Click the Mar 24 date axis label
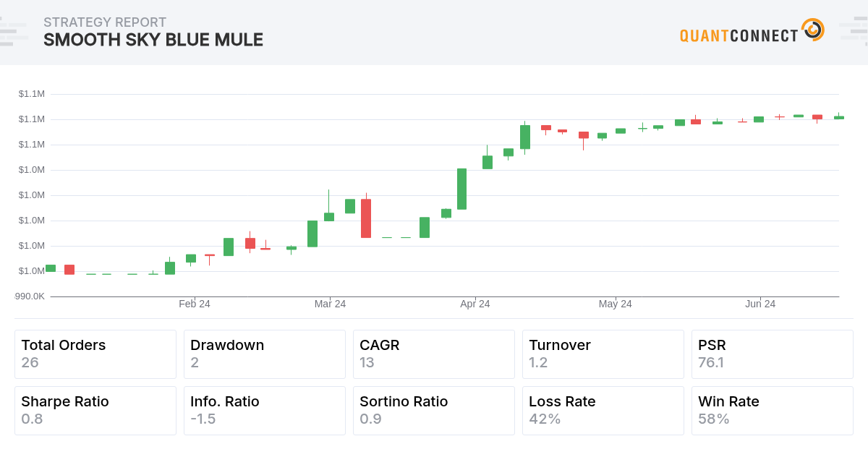This screenshot has width=868, height=457. [330, 304]
